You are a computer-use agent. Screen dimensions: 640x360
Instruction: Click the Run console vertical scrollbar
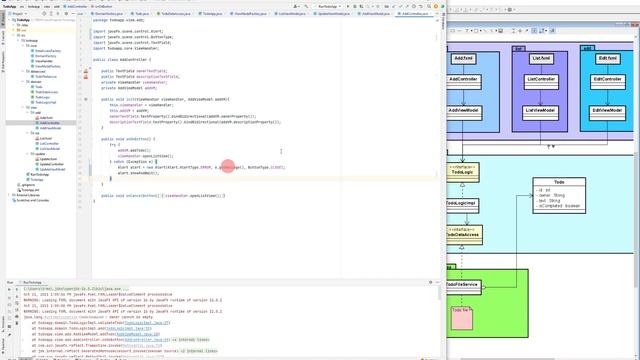tap(439, 293)
